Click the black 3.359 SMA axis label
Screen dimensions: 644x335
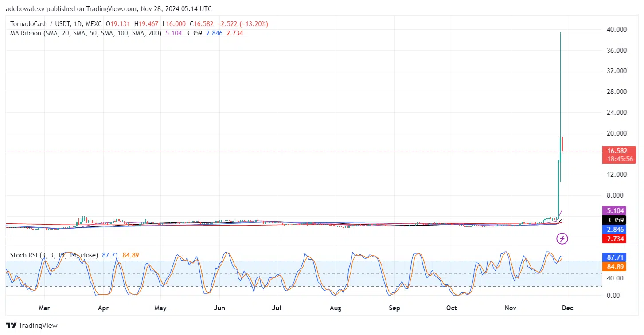pyautogui.click(x=618, y=220)
